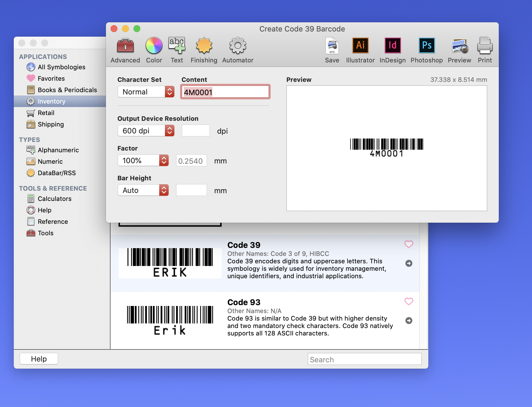Open the Automator gear settings
Image resolution: width=532 pixels, height=407 pixels.
238,50
